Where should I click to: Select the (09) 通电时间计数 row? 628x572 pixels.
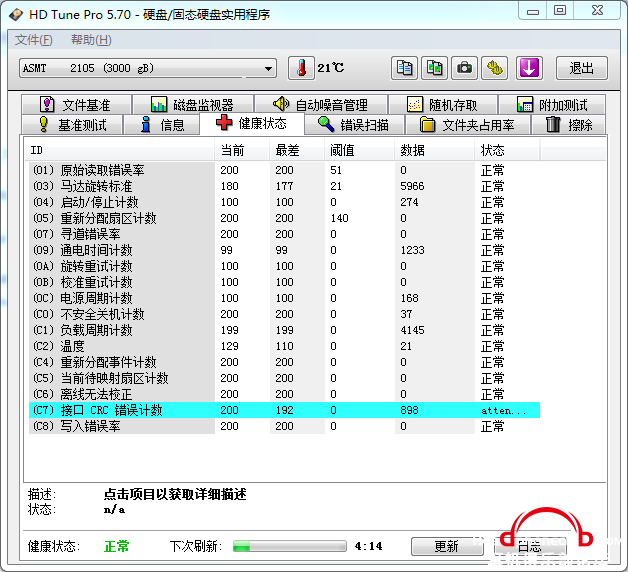284,250
